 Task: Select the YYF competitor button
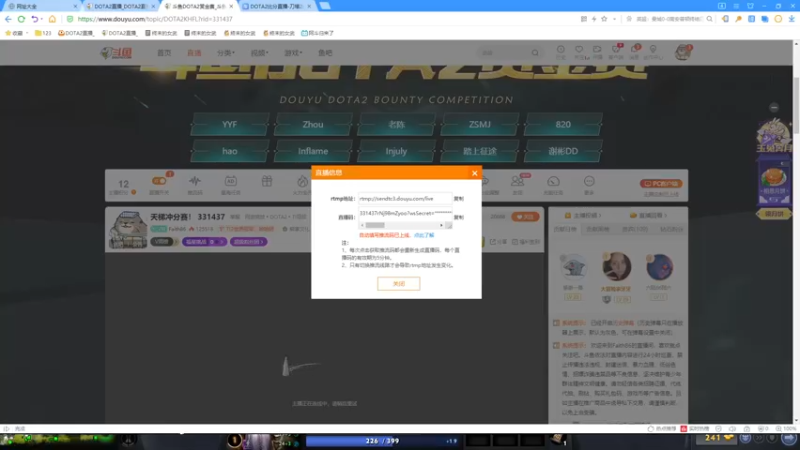(230, 124)
